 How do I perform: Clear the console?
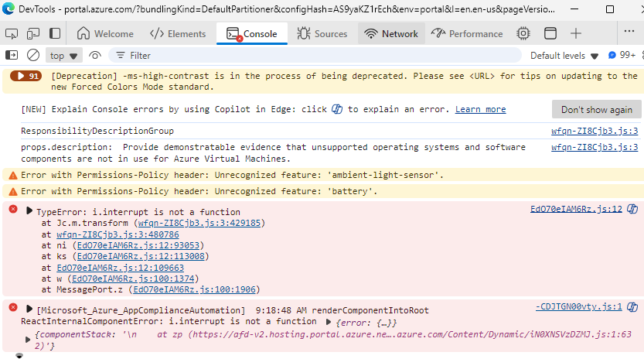tap(33, 55)
